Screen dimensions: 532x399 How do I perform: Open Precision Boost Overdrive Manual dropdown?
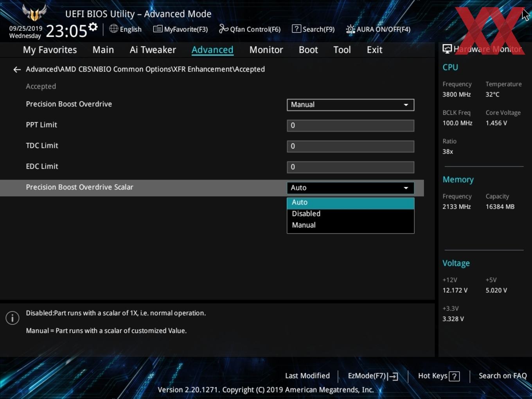pyautogui.click(x=350, y=105)
